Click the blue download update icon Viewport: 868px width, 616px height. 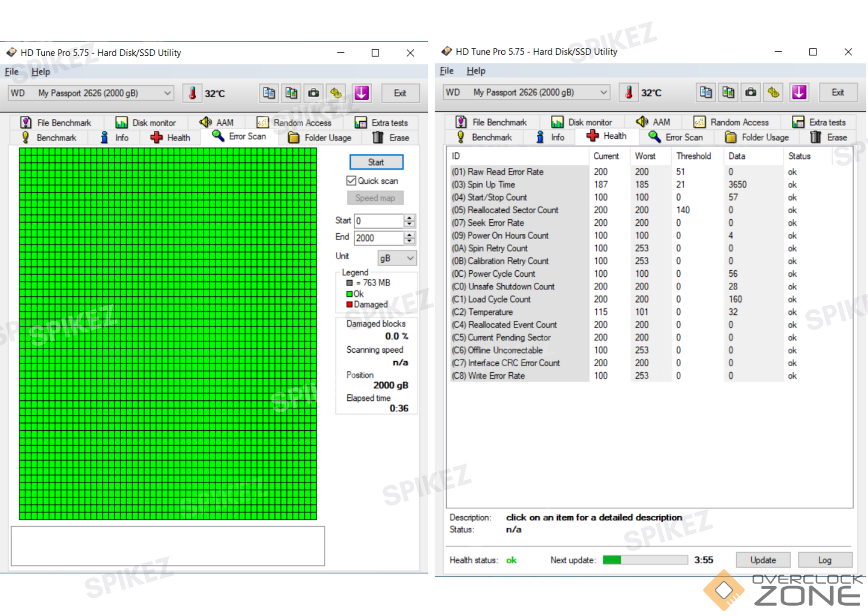[x=361, y=93]
